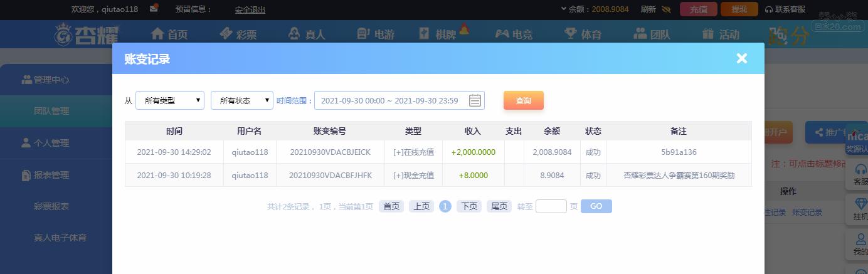Expand the 余额 balance chevron
The width and height of the screenshot is (868, 274).
click(x=563, y=9)
